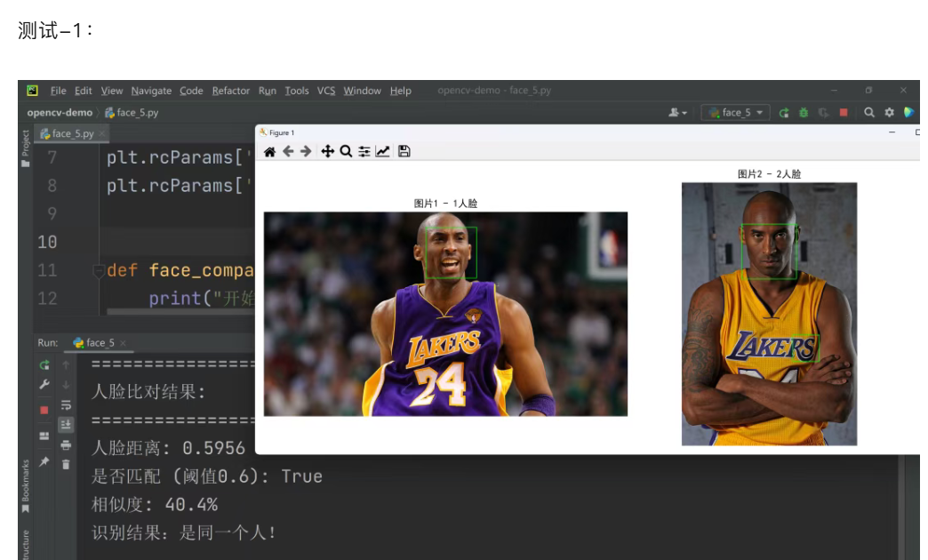This screenshot has width=928, height=560.
Task: Click the back arrow in Figure toolbar
Action: pyautogui.click(x=288, y=151)
